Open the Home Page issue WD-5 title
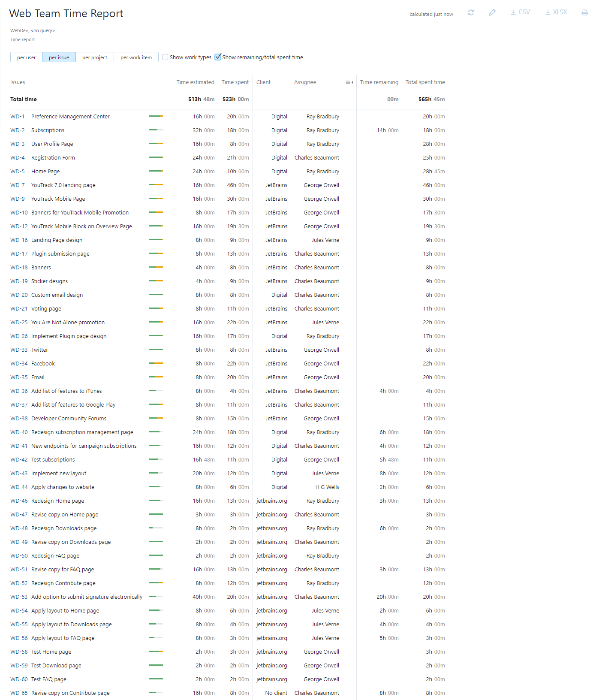Image resolution: width=602 pixels, height=700 pixels. (x=45, y=172)
